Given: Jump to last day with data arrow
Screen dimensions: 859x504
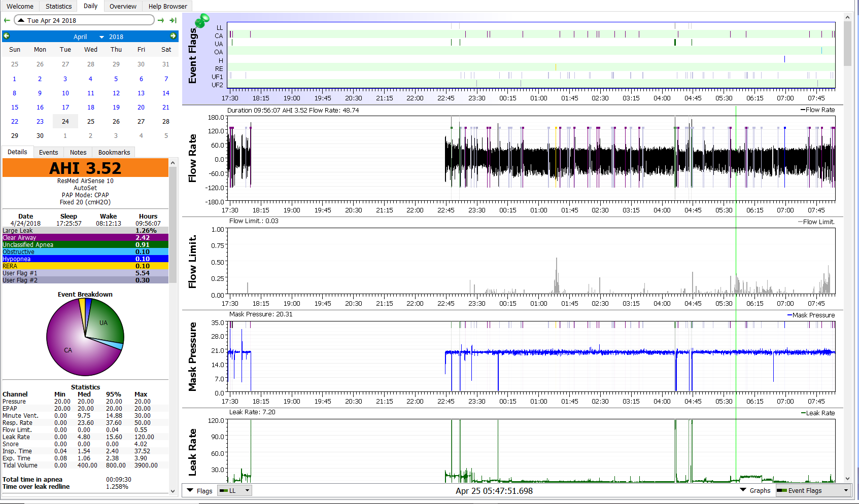Looking at the screenshot, I should pos(173,20).
